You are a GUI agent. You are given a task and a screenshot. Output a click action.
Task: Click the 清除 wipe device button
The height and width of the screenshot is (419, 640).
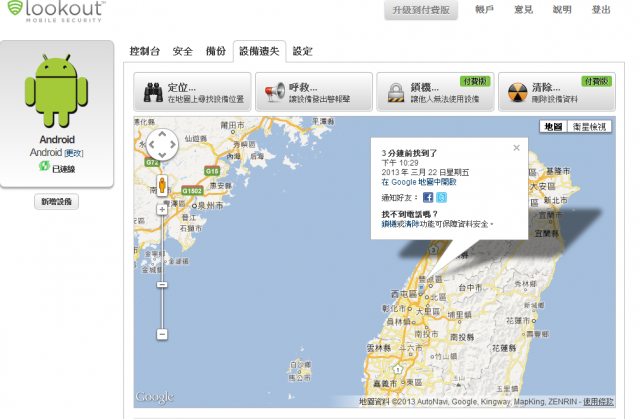557,92
